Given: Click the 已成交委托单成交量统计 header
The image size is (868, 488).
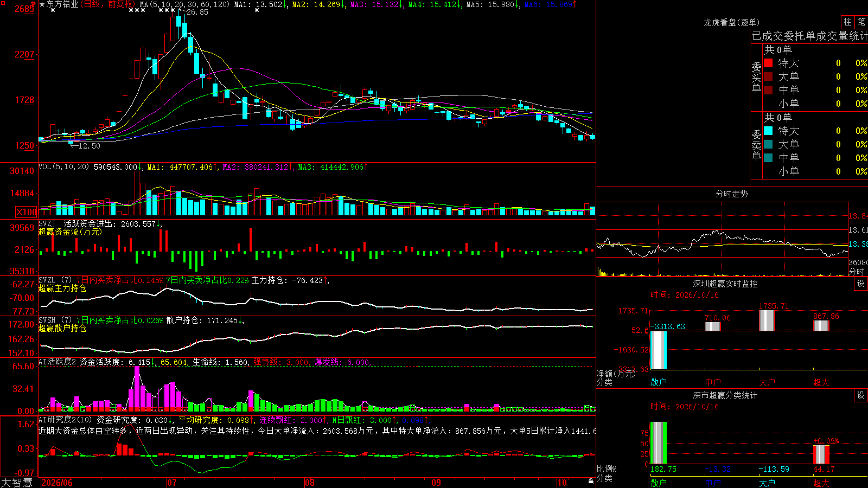Looking at the screenshot, I should tap(809, 36).
